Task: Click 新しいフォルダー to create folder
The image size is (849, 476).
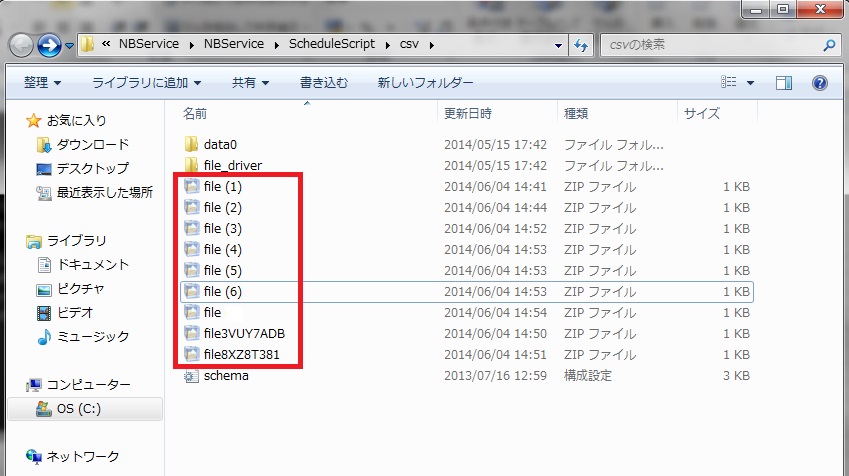Action: 425,82
